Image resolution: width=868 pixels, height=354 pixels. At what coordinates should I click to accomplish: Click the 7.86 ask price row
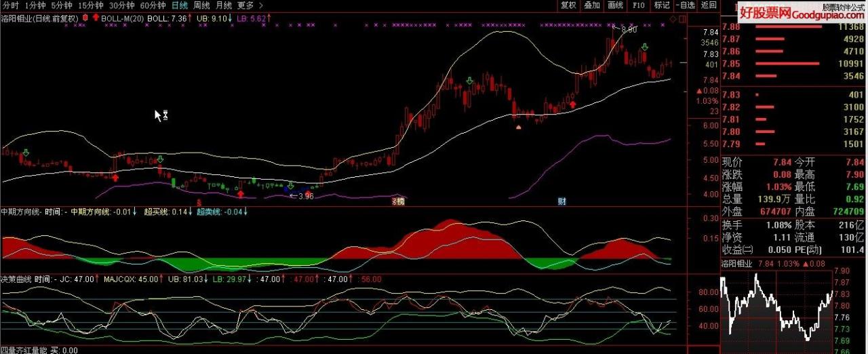point(794,52)
